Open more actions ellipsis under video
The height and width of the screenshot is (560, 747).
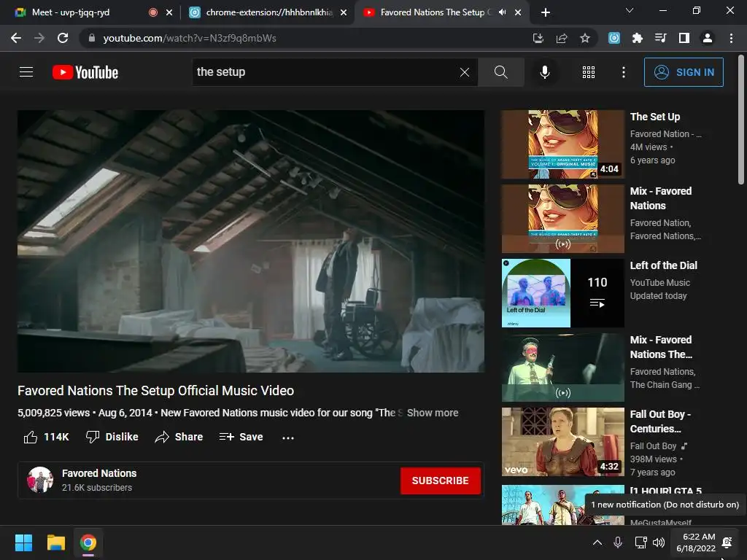287,437
